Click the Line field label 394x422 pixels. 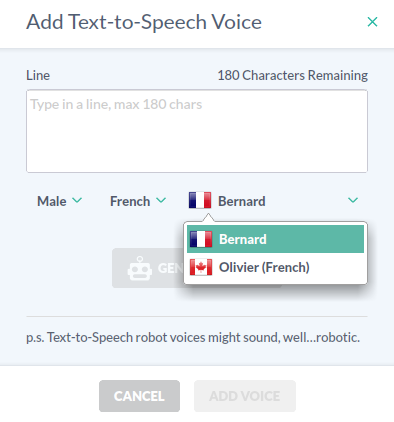pos(38,75)
